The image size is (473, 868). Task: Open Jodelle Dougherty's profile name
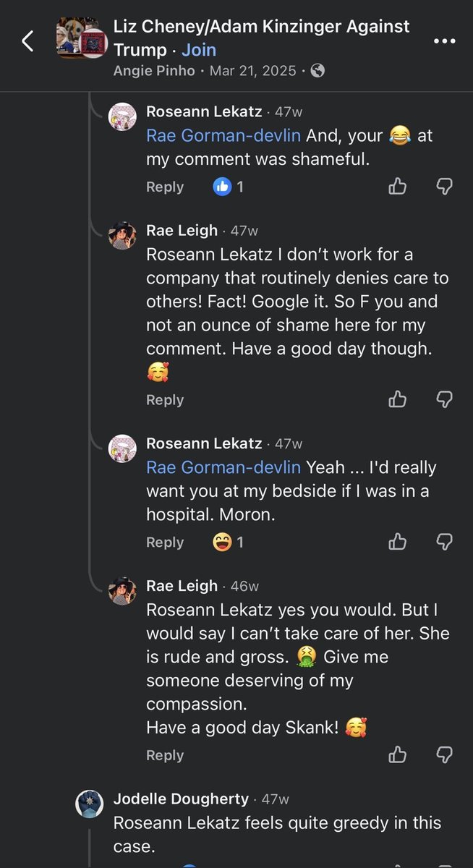tap(181, 799)
